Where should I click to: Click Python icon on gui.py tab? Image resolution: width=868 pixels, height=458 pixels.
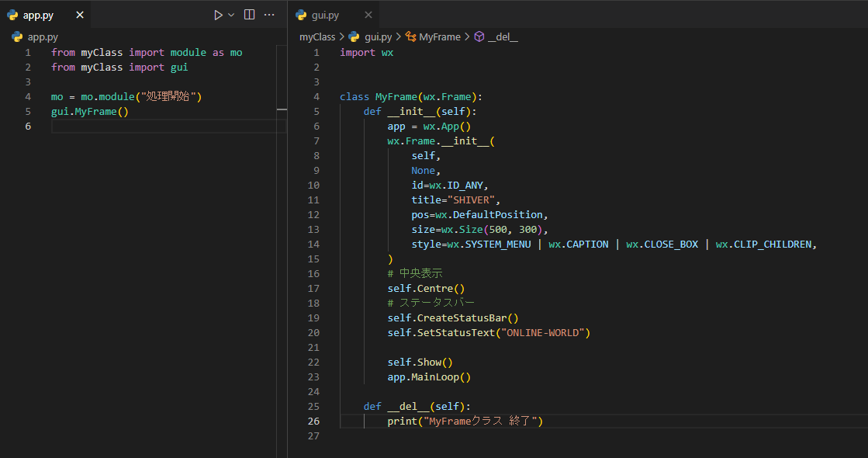point(301,15)
